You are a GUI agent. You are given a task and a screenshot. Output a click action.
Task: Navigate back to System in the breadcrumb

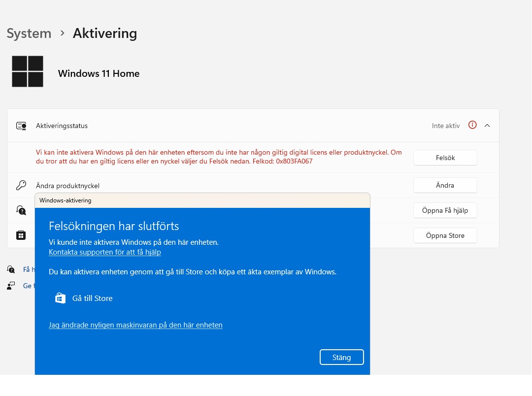pyautogui.click(x=29, y=33)
